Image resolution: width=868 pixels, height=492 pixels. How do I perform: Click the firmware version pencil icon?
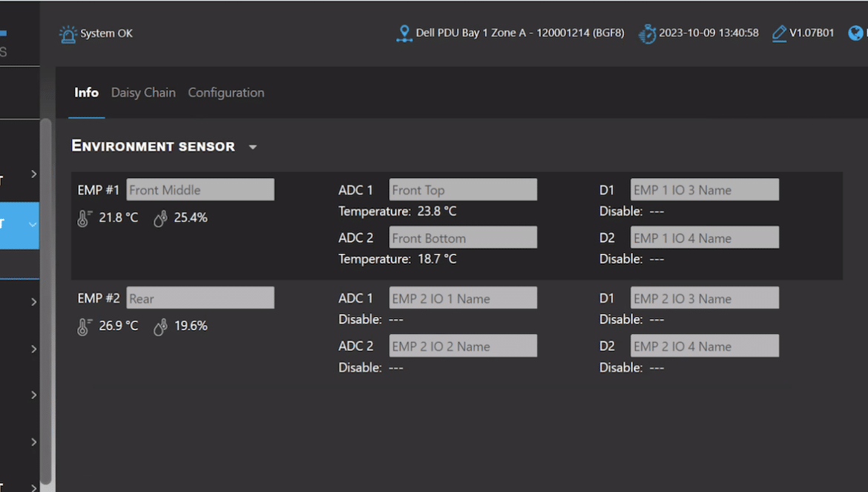pos(779,33)
